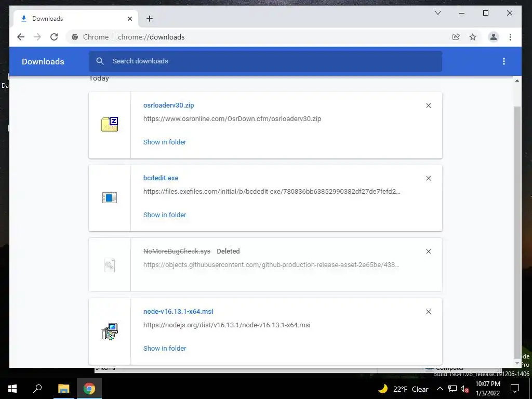532x399 pixels.
Task: Open a new tab with the plus button
Action: [x=150, y=19]
